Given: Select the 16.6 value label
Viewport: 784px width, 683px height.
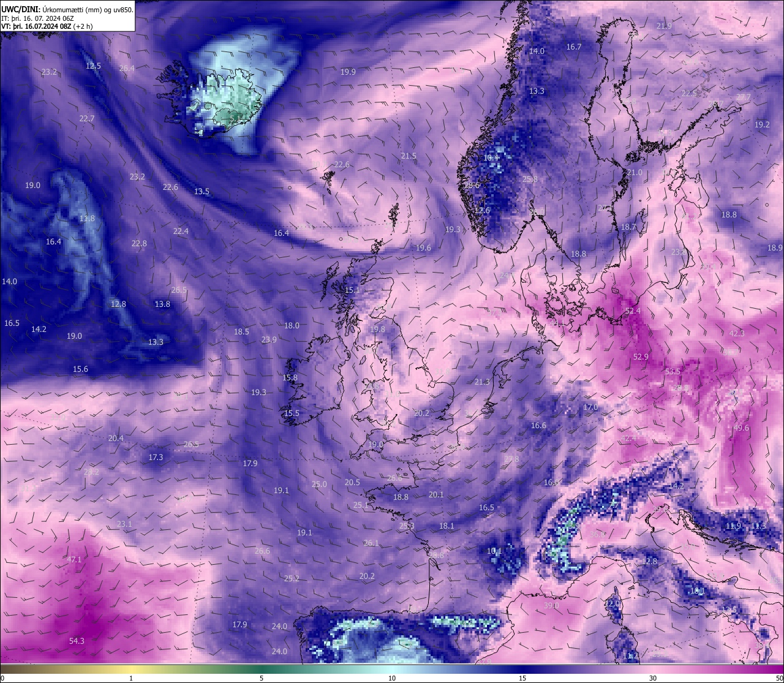Looking at the screenshot, I should [x=538, y=425].
